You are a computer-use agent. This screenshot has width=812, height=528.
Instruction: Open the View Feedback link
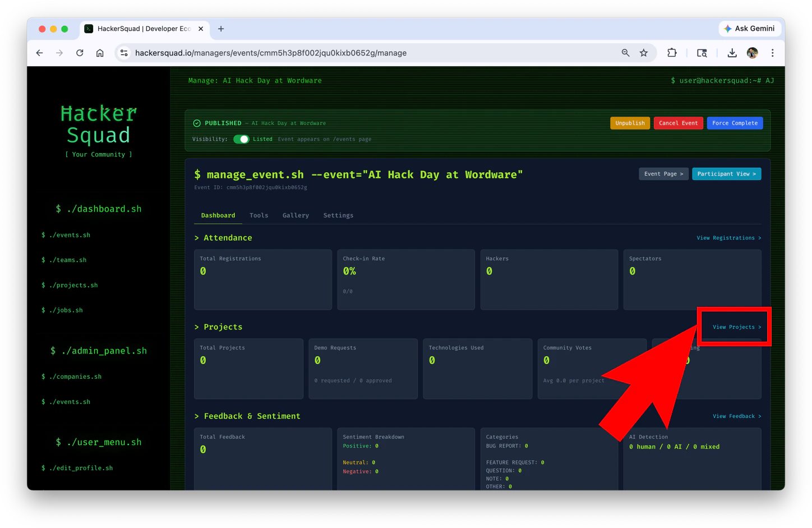click(736, 416)
